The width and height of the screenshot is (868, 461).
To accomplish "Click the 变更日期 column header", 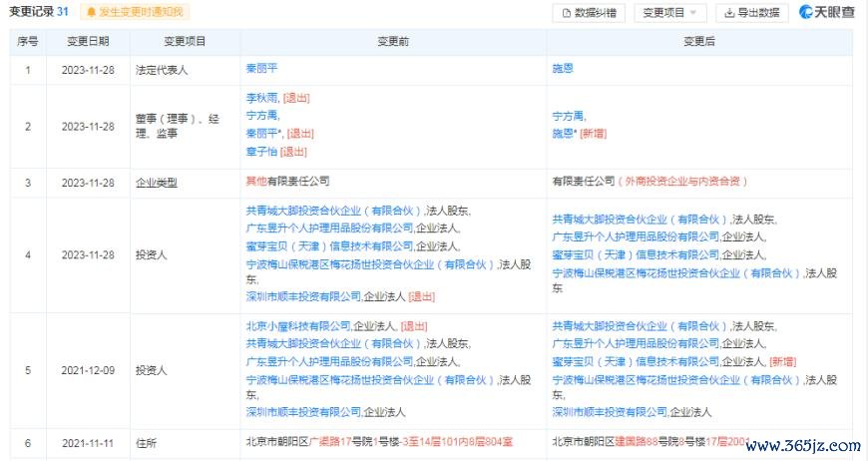I will [88, 42].
